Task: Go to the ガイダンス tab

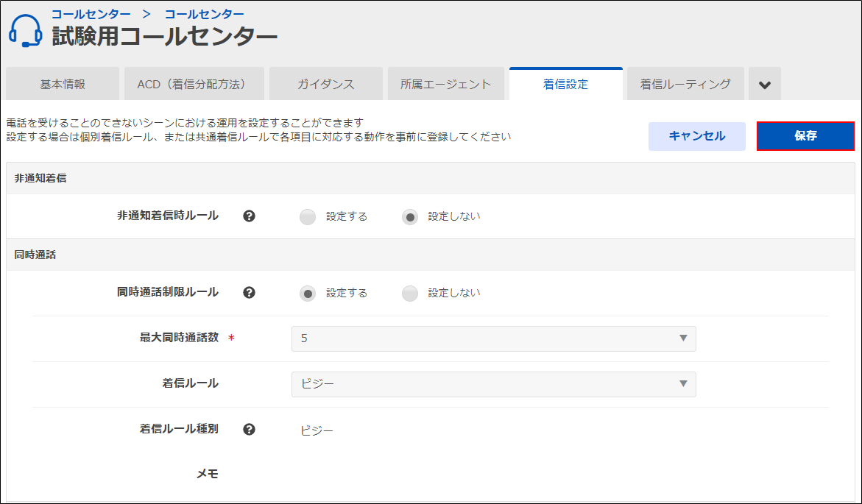Action: [326, 85]
